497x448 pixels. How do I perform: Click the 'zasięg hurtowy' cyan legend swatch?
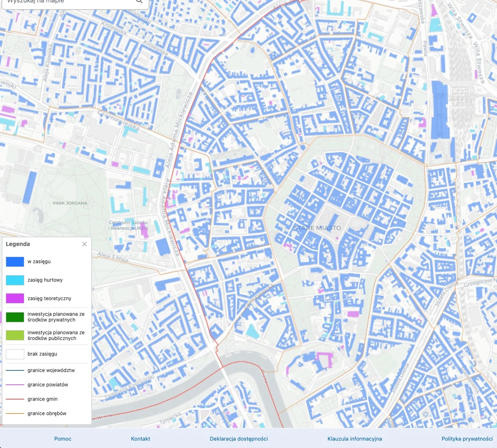pyautogui.click(x=15, y=280)
